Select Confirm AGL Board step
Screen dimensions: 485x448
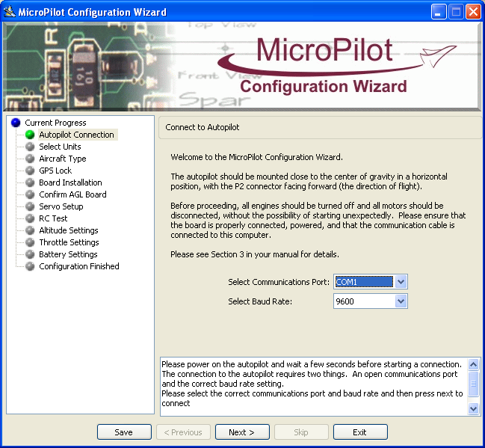(x=72, y=194)
